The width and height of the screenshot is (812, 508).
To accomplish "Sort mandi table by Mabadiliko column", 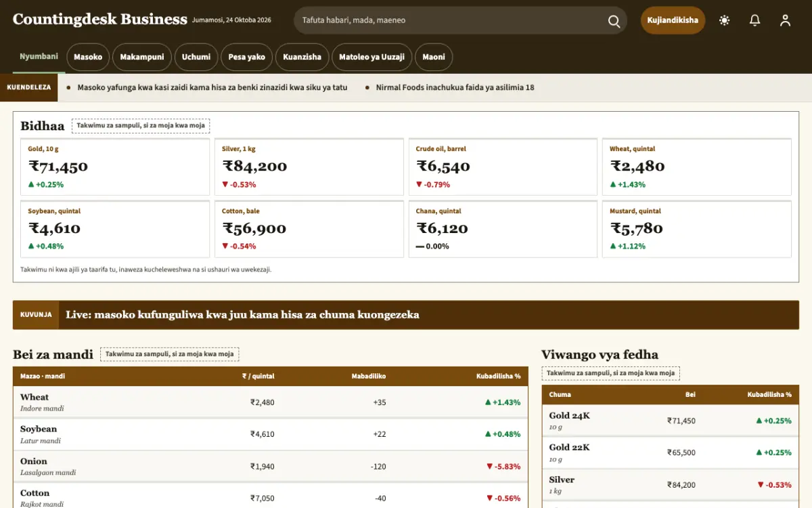I will [x=369, y=376].
